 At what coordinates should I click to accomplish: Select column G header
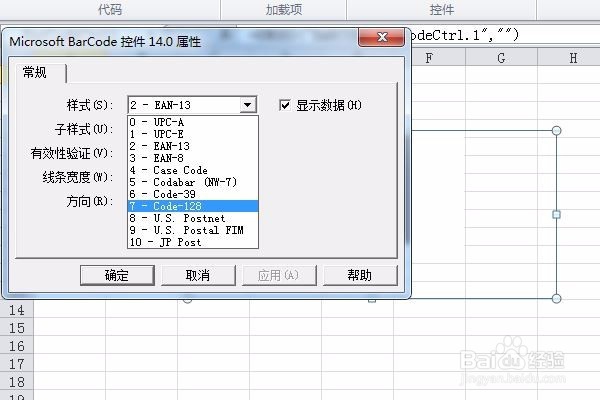click(x=501, y=58)
